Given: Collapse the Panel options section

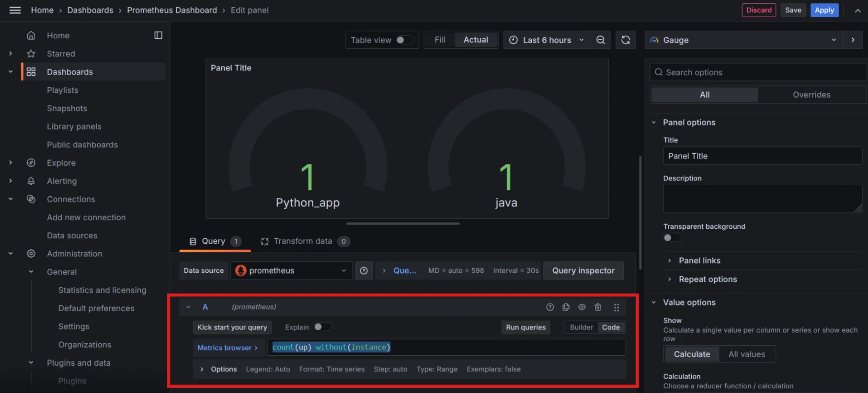Looking at the screenshot, I should click(x=654, y=123).
